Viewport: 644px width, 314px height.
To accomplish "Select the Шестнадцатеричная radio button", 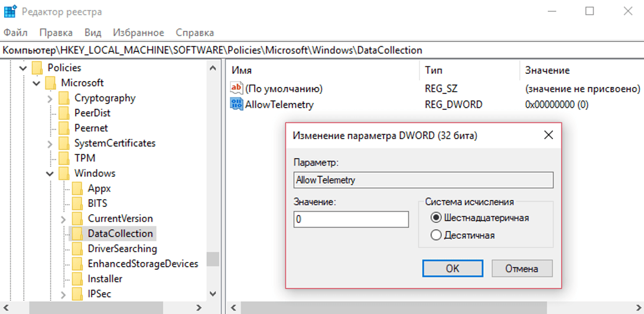I will (437, 218).
